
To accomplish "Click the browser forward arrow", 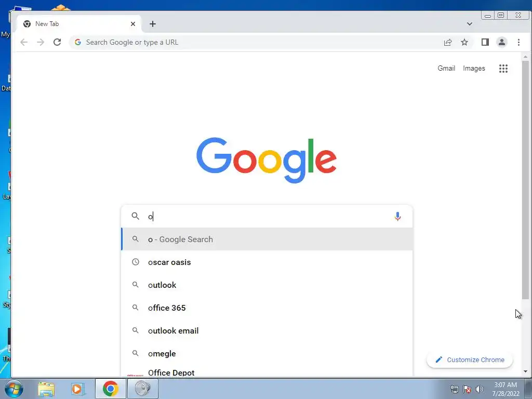I will 41,42.
